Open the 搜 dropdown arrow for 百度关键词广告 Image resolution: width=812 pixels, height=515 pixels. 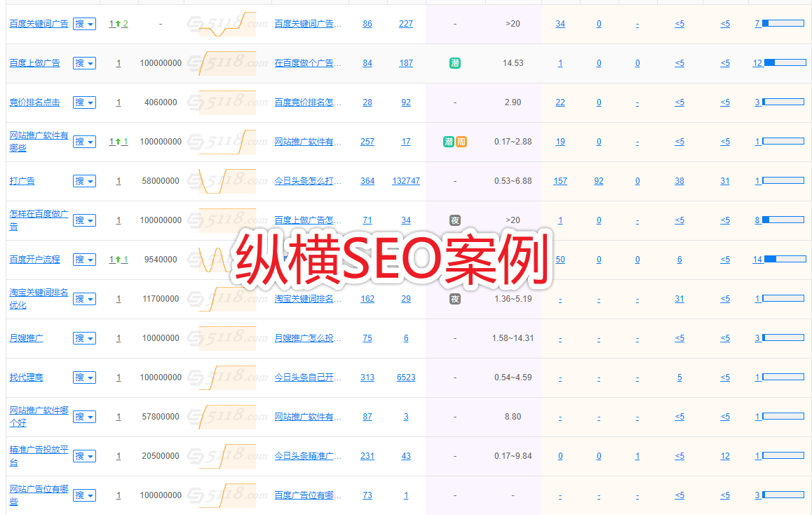[89, 23]
